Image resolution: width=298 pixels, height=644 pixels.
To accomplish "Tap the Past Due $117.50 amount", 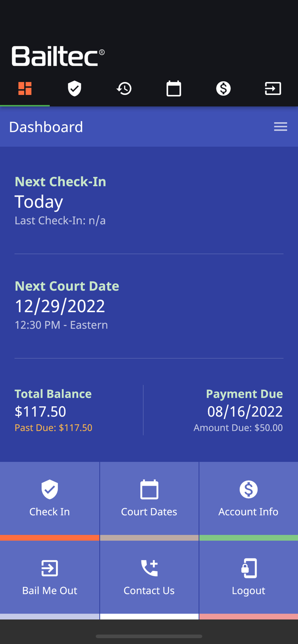I will click(53, 428).
